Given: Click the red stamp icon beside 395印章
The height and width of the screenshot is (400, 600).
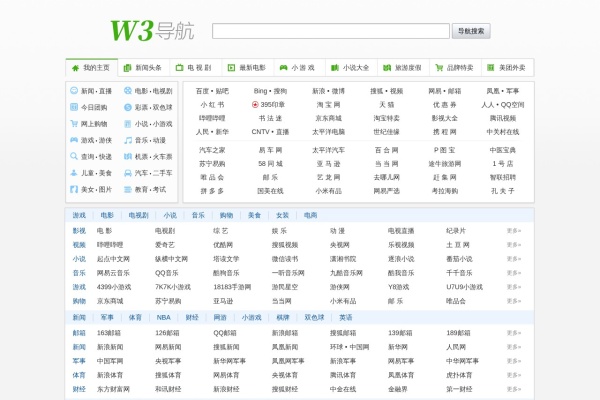Looking at the screenshot, I should [x=255, y=104].
